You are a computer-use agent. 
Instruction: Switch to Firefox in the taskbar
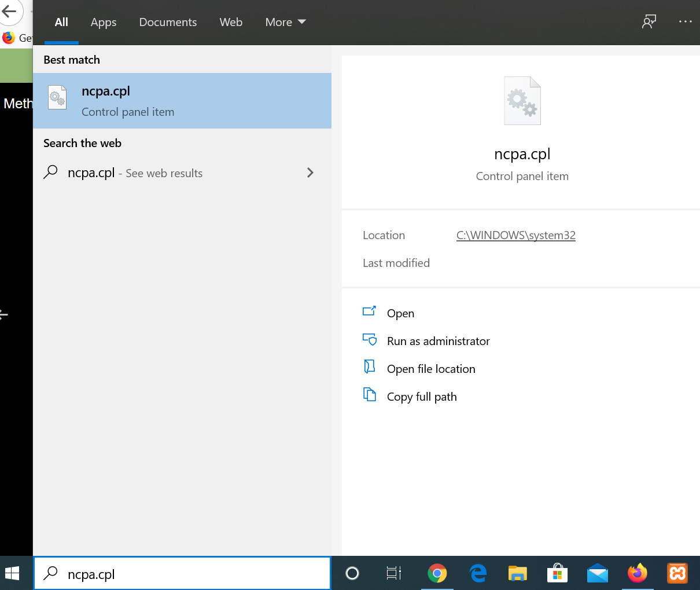coord(637,573)
